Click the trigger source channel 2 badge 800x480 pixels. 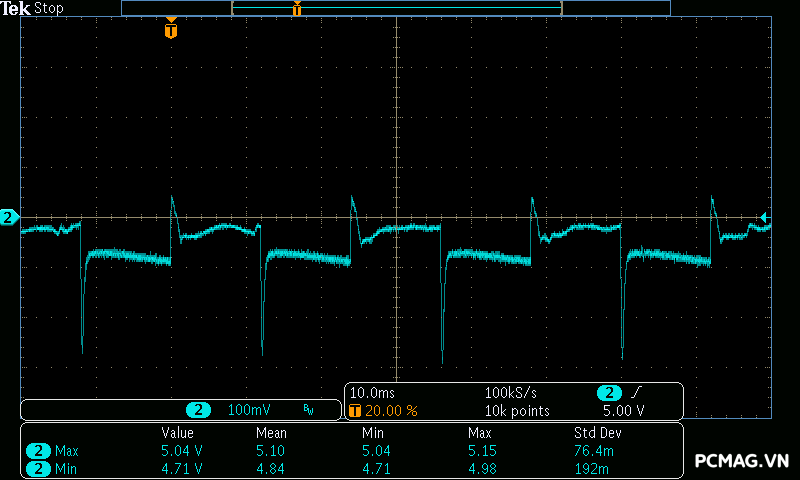click(608, 393)
